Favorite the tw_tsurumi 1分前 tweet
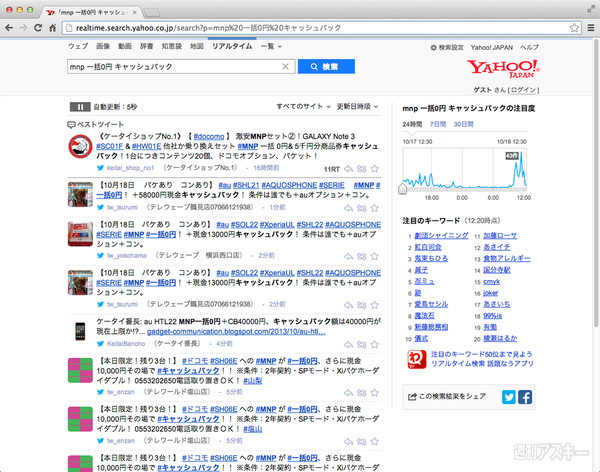The height and width of the screenshot is (472, 600). tap(375, 208)
